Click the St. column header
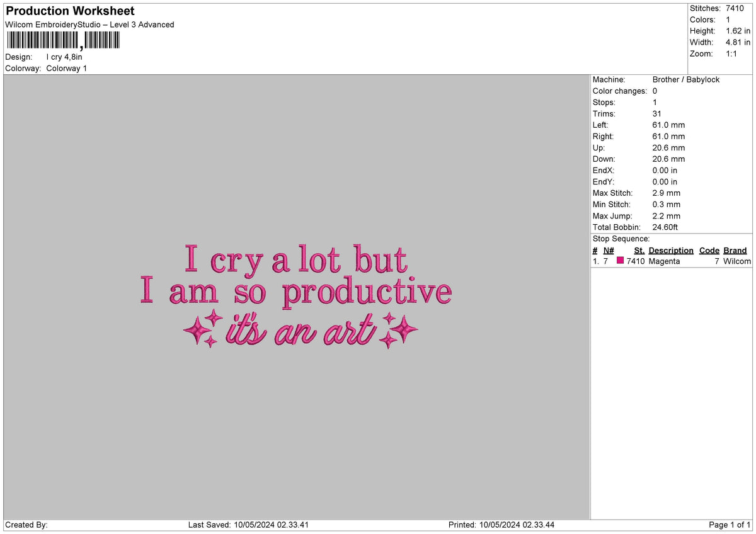This screenshot has width=756, height=534. (639, 250)
